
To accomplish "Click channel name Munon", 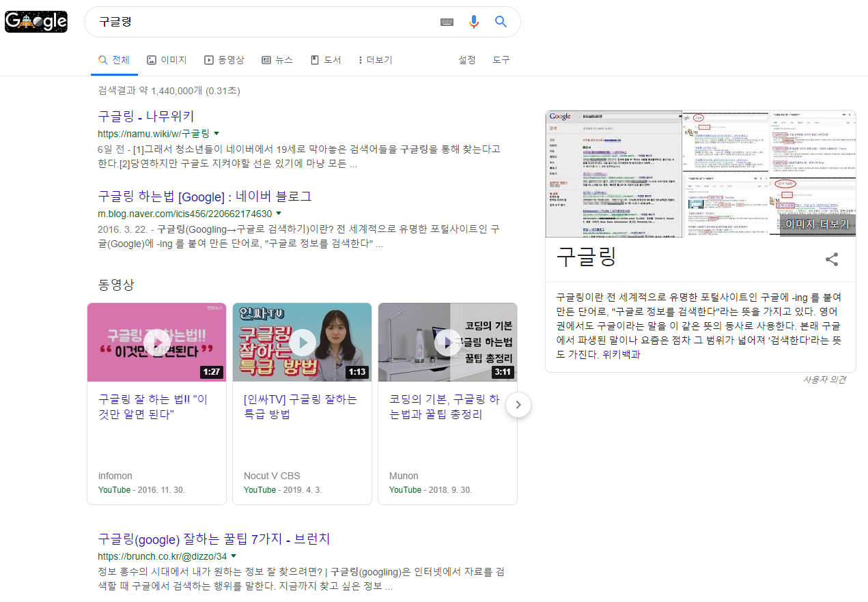I will (x=404, y=476).
